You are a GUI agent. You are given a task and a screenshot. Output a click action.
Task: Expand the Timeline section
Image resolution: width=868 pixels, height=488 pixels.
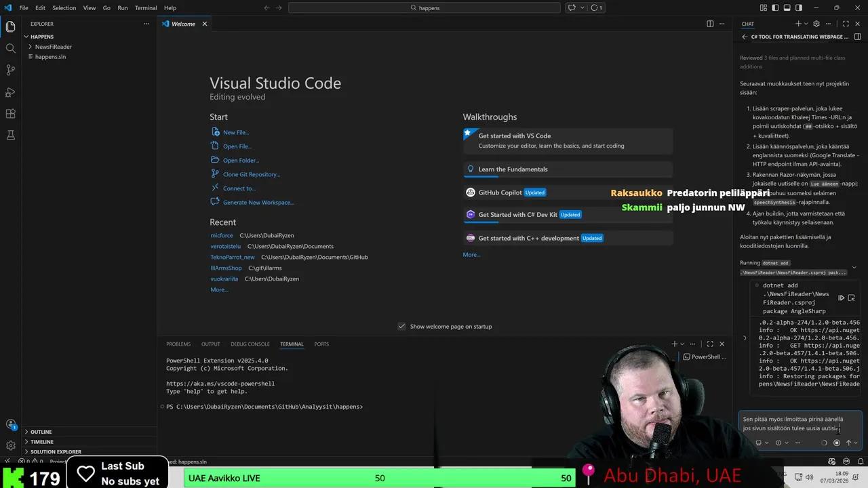pyautogui.click(x=42, y=442)
